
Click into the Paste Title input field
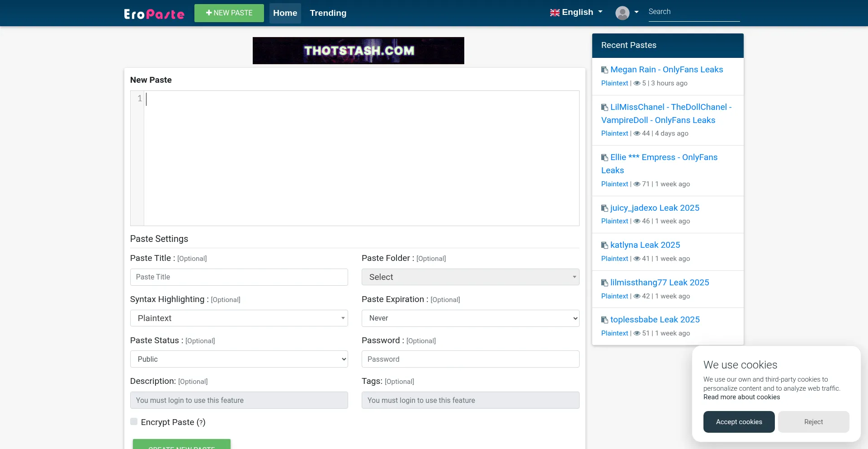tap(239, 277)
